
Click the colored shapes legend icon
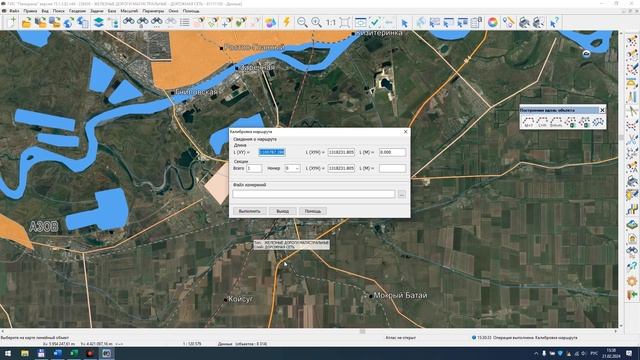click(270, 22)
